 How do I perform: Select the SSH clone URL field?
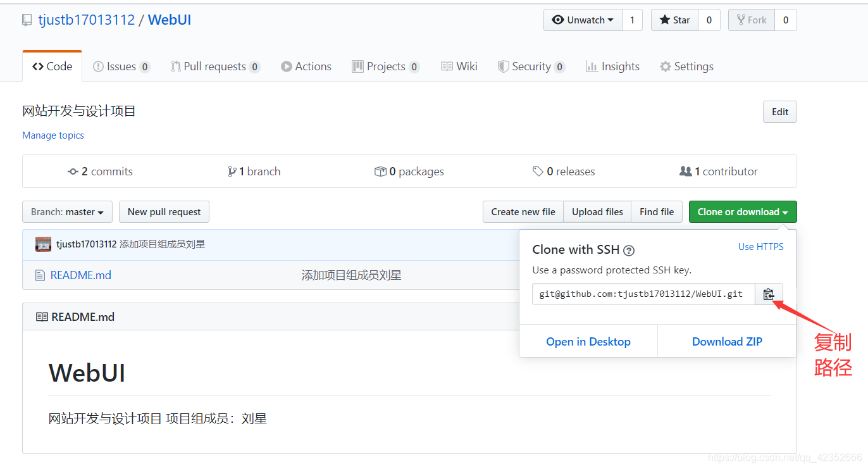[643, 294]
